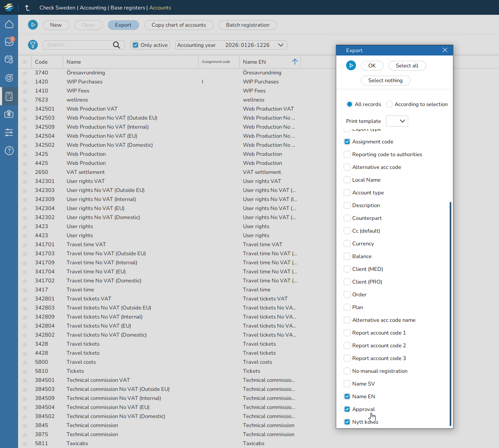
Task: Untick the Assignment code checkbox
Action: point(347,142)
